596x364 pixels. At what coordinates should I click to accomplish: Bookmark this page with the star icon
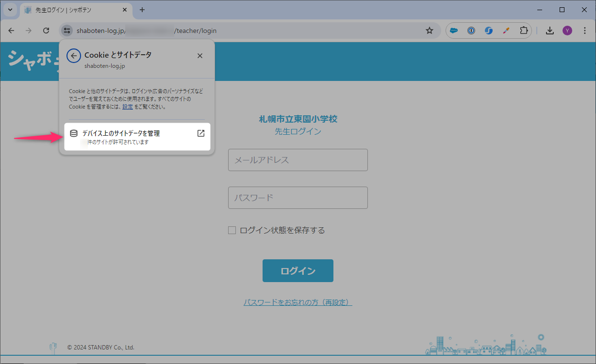430,31
